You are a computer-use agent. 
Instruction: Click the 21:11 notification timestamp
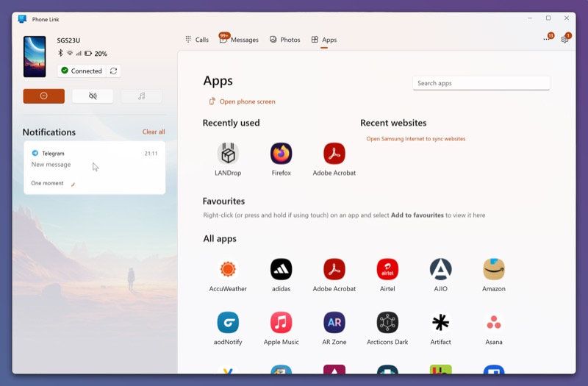pos(151,154)
